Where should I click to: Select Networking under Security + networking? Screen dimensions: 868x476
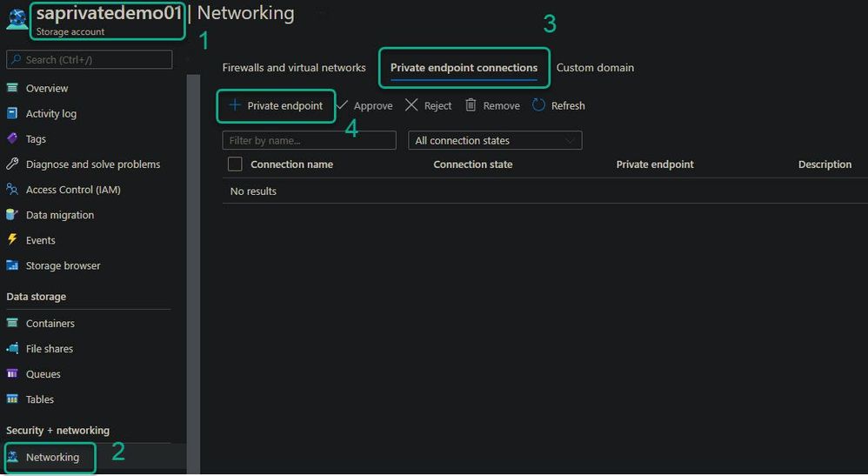pyautogui.click(x=52, y=457)
